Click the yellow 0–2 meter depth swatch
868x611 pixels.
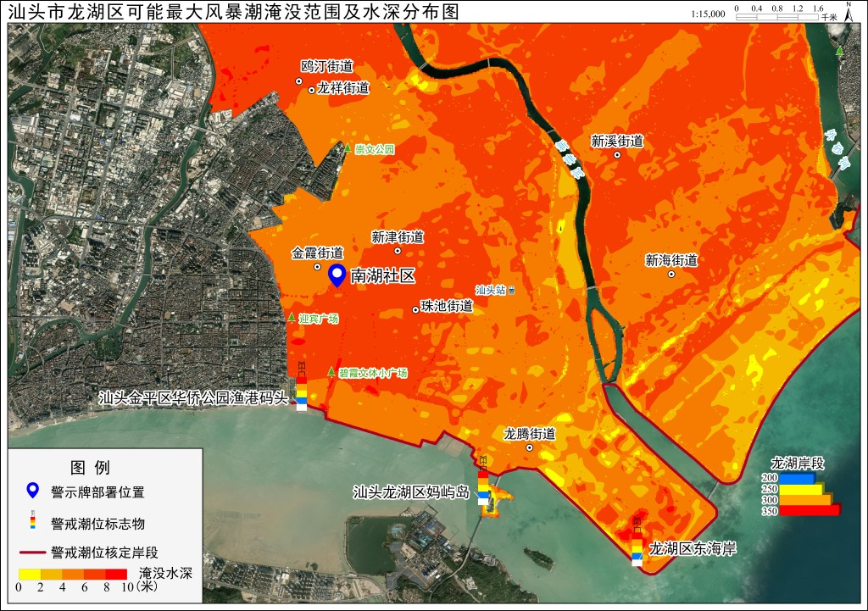click(30, 575)
